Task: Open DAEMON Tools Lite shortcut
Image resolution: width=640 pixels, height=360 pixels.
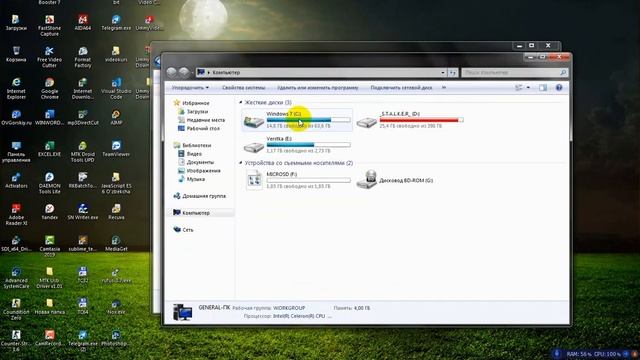Action: click(49, 183)
